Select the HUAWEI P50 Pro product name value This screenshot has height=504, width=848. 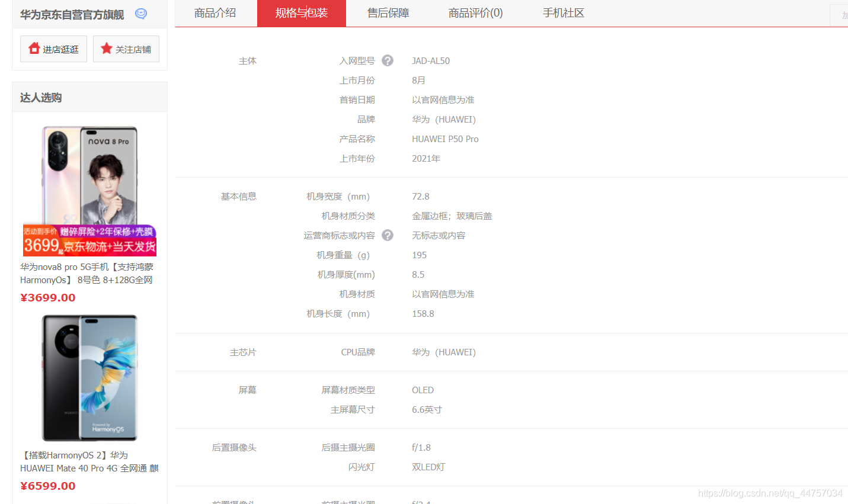coord(445,139)
